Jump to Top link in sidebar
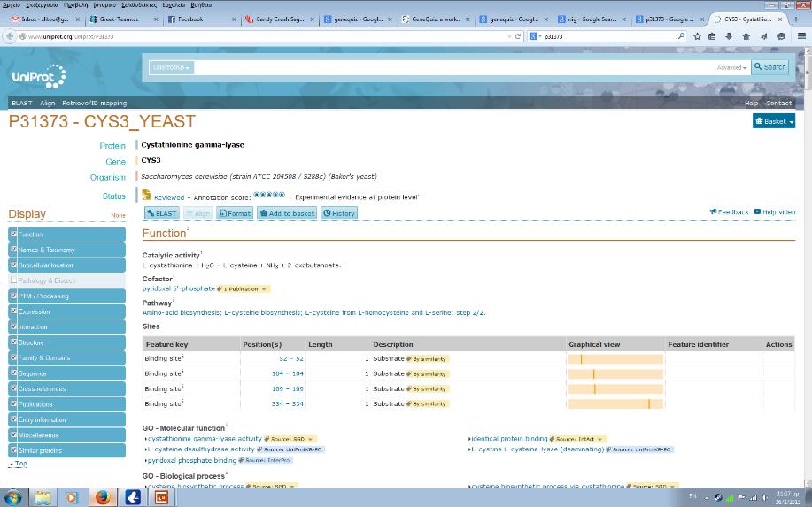The height and width of the screenshot is (507, 812). point(21,464)
